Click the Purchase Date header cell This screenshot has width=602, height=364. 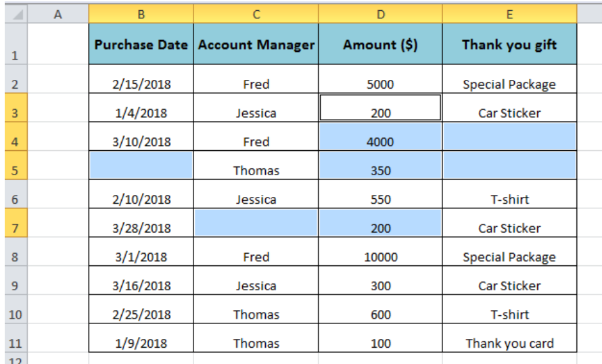(141, 44)
